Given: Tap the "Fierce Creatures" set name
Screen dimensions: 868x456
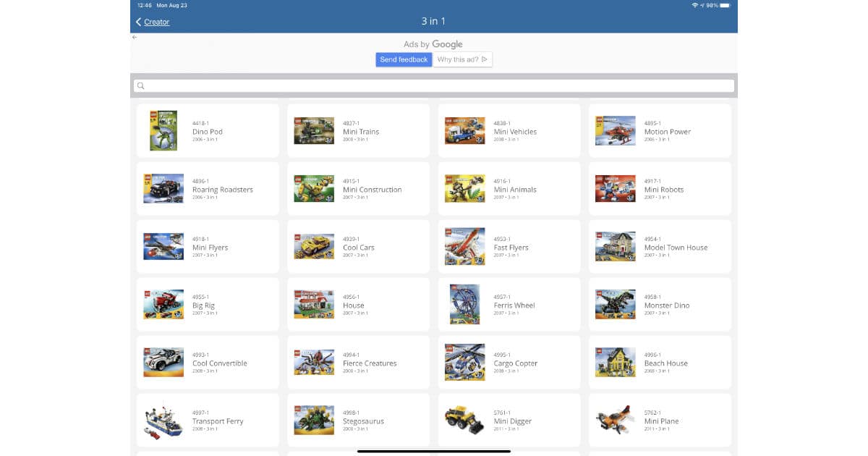Looking at the screenshot, I should tap(370, 363).
